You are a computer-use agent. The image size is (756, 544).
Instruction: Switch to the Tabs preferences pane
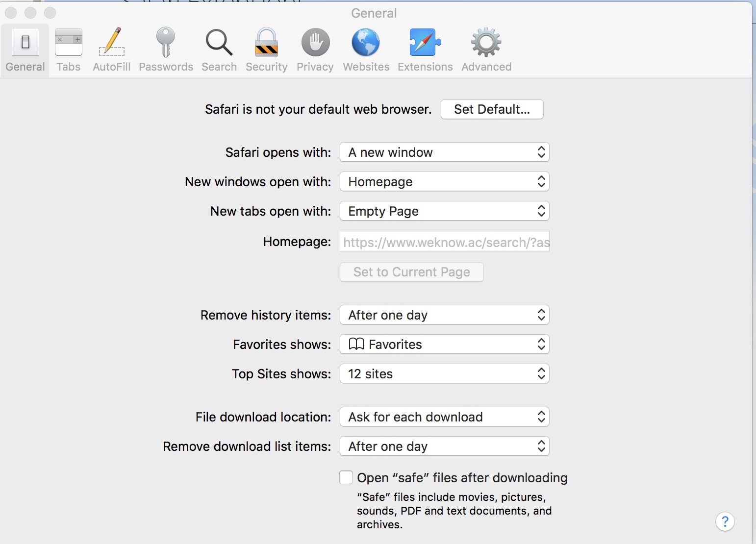pyautogui.click(x=69, y=50)
